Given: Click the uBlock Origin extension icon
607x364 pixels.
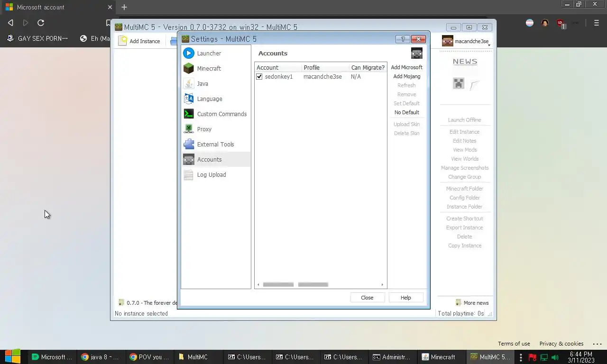Looking at the screenshot, I should (x=560, y=23).
